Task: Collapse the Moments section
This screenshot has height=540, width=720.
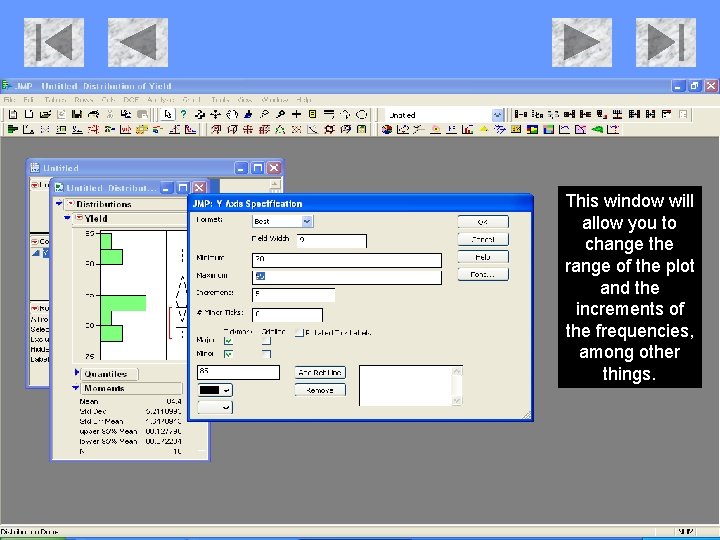Action: [76, 388]
